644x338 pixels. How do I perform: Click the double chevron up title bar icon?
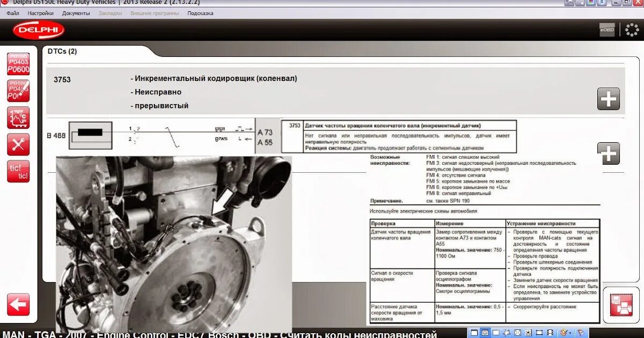pos(602,2)
